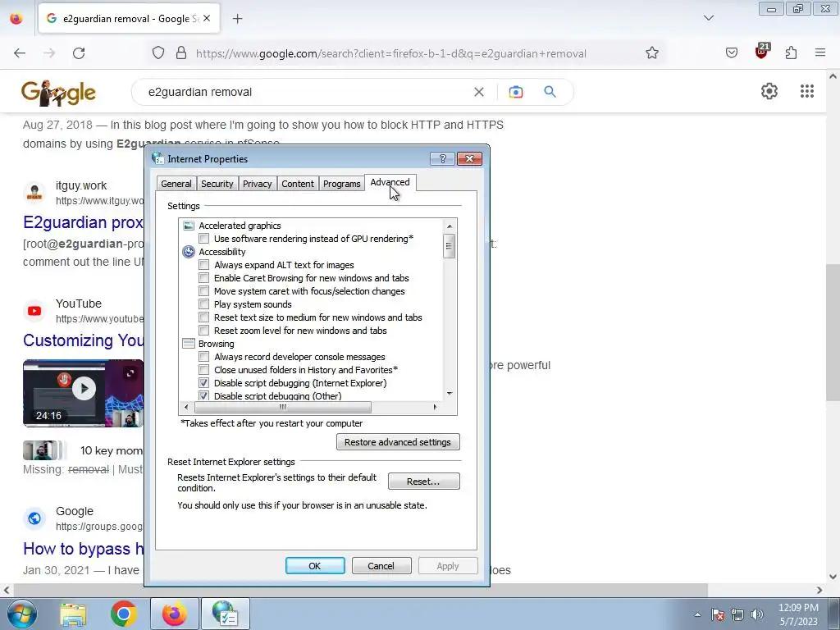Switch to the Programs tab

pyautogui.click(x=342, y=184)
